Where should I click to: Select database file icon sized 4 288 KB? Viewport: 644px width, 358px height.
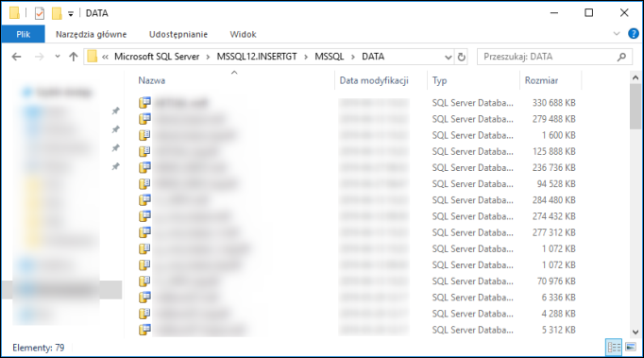pyautogui.click(x=144, y=314)
